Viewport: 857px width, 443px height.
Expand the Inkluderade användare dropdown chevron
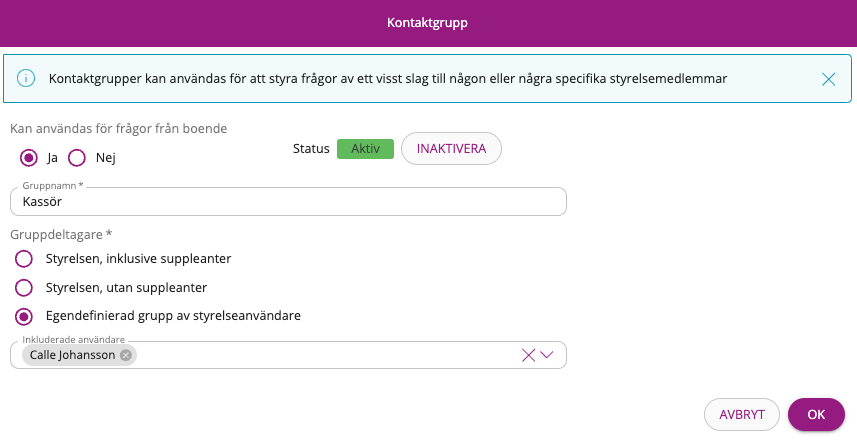click(x=547, y=355)
